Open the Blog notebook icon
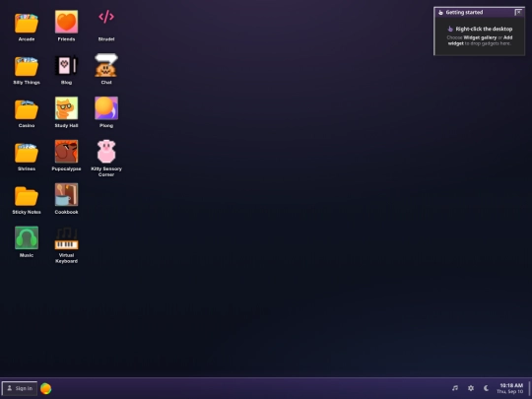The width and height of the screenshot is (532, 399). (67, 65)
